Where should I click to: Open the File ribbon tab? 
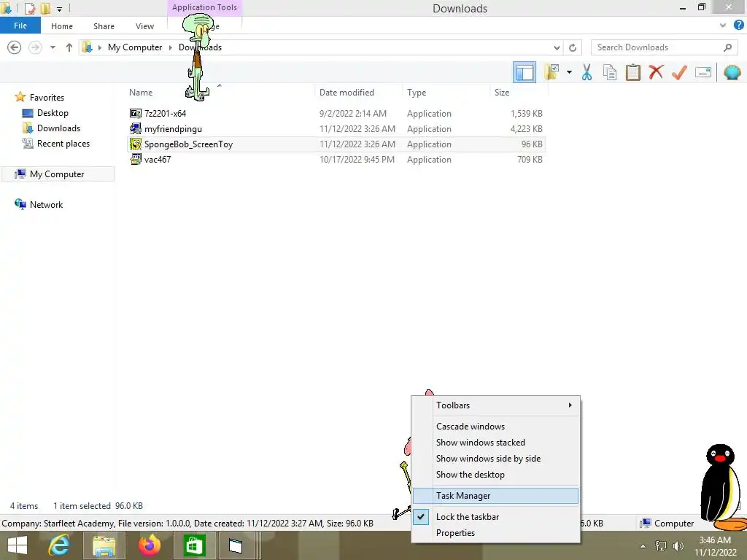[x=20, y=26]
